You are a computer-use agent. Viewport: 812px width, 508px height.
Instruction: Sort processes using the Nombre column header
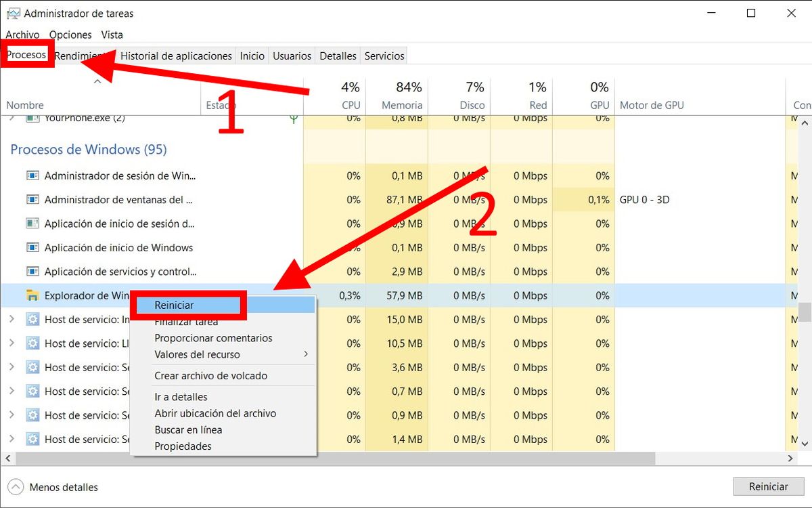(x=24, y=105)
